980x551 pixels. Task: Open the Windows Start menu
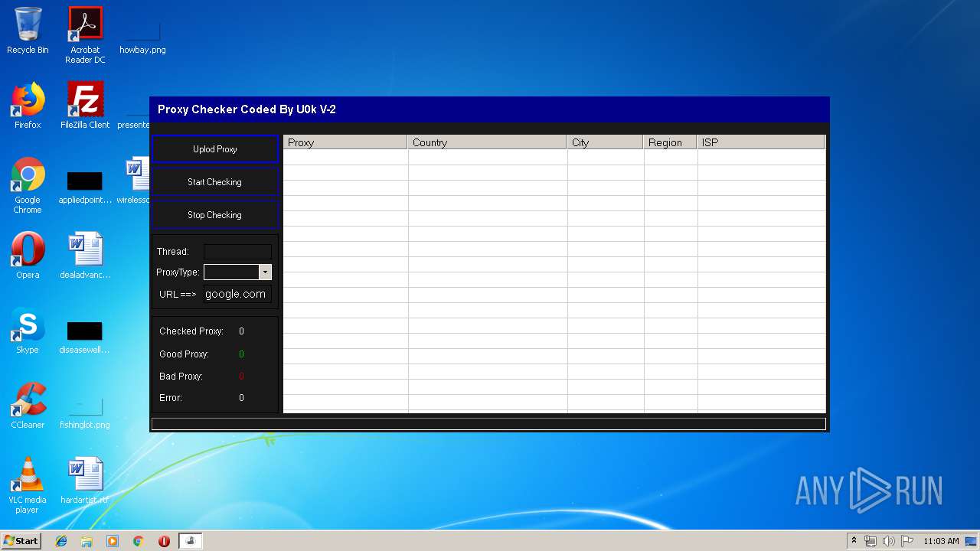click(x=21, y=540)
